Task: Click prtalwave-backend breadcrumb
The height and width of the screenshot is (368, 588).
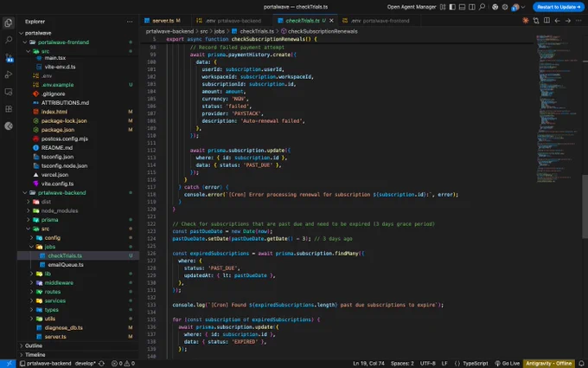Action: coord(169,31)
